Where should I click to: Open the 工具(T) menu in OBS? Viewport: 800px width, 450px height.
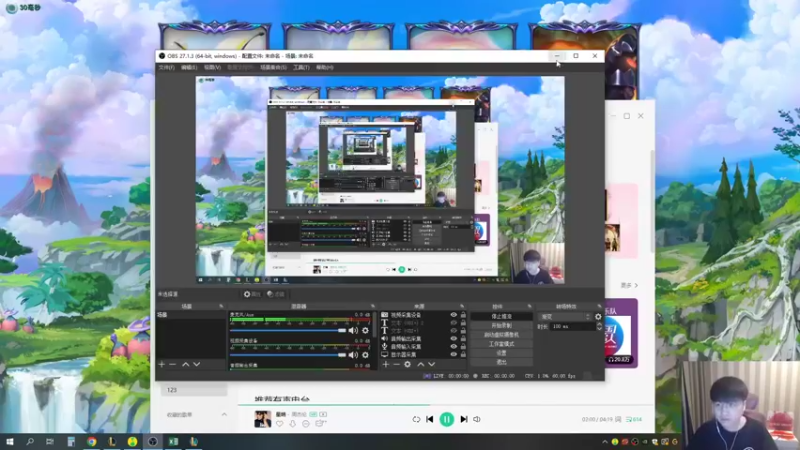click(301, 67)
